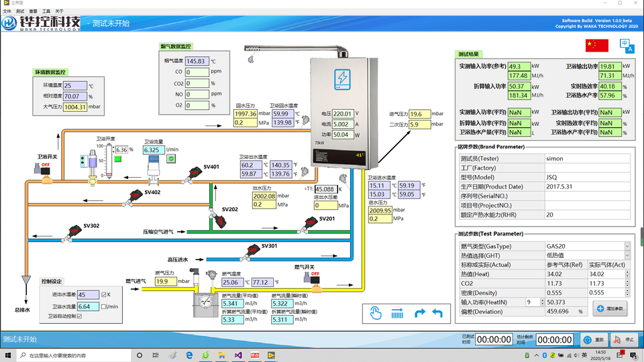This screenshot has width=644, height=362.
Task: Click the pointing hand manual control icon
Action: (376, 313)
